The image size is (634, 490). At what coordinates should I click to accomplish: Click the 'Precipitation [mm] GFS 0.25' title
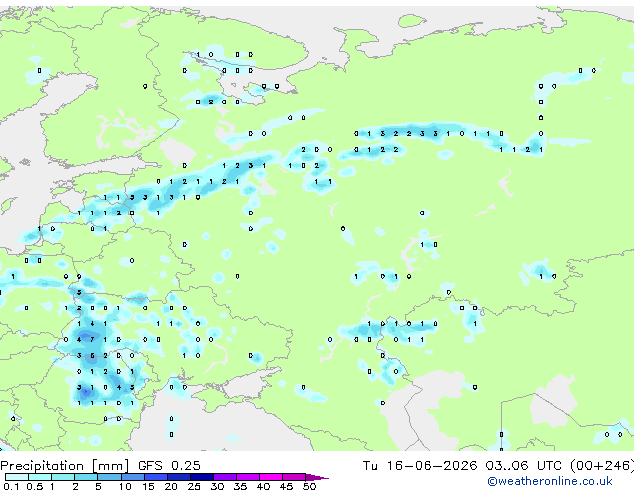tap(100, 466)
